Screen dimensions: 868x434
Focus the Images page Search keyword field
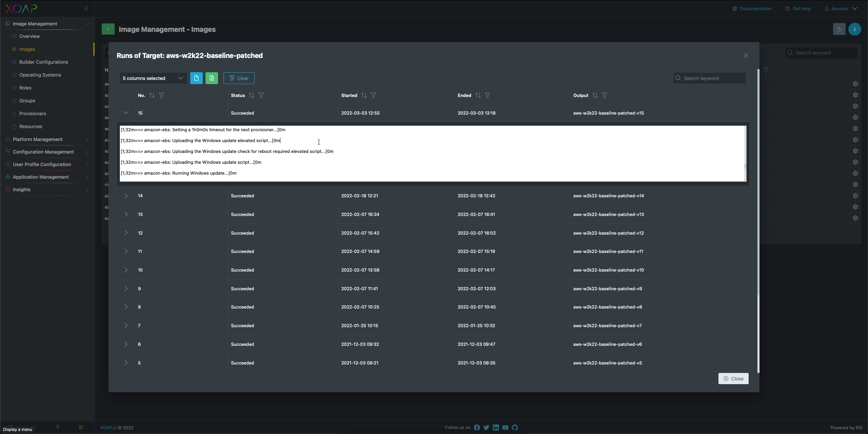point(822,53)
